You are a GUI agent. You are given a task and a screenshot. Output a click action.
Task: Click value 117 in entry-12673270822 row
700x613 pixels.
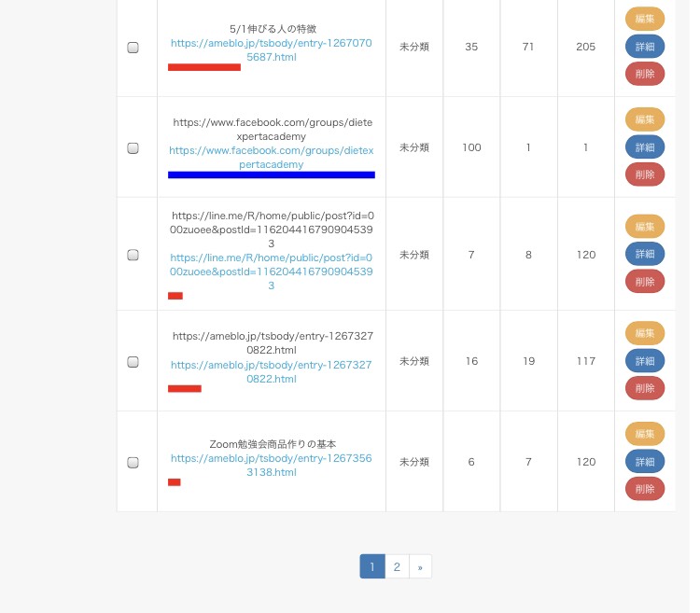click(x=586, y=361)
